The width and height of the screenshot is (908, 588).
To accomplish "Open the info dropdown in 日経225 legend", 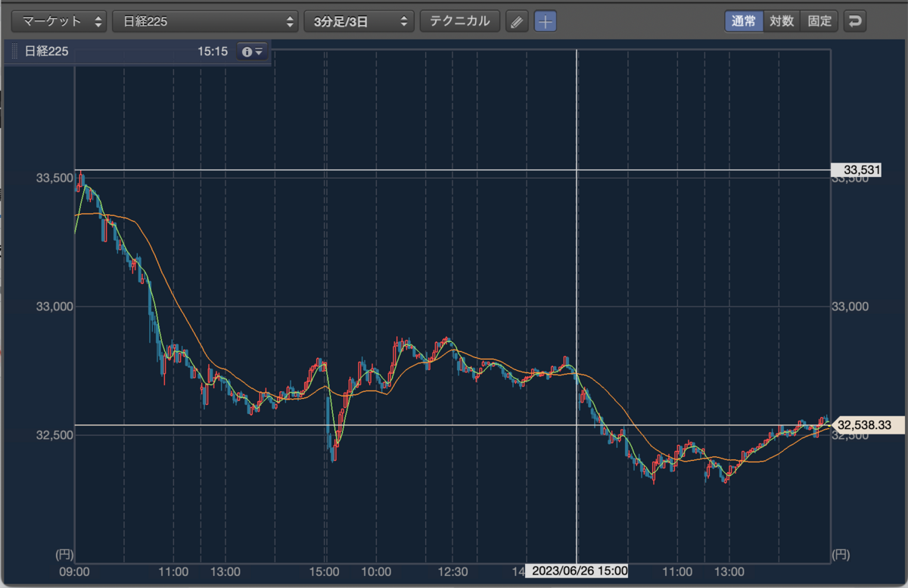I will tap(253, 51).
